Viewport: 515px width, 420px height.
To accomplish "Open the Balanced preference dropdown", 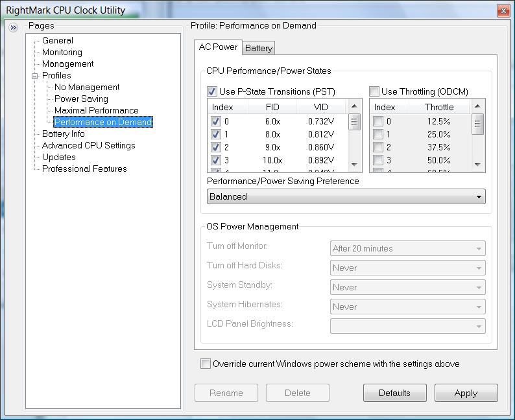I will click(x=346, y=196).
